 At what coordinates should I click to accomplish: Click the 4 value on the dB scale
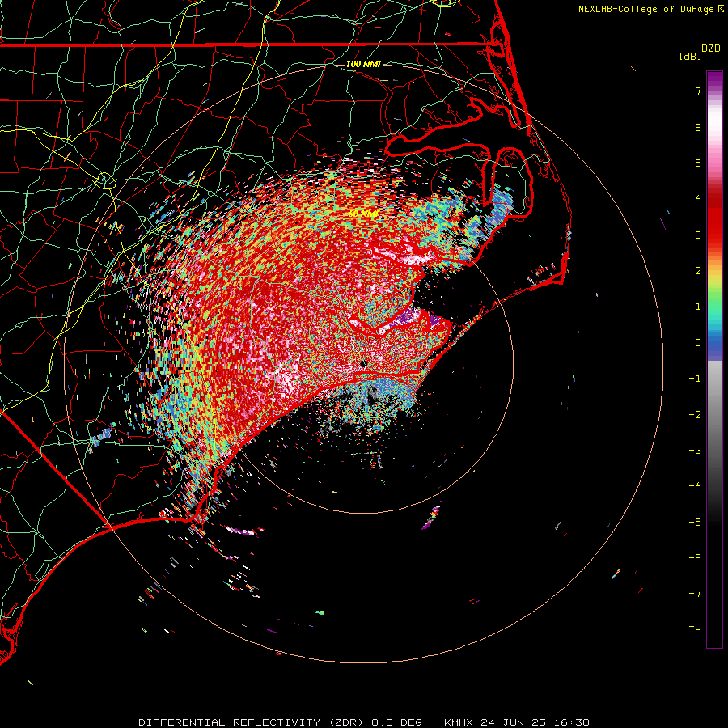pos(698,199)
